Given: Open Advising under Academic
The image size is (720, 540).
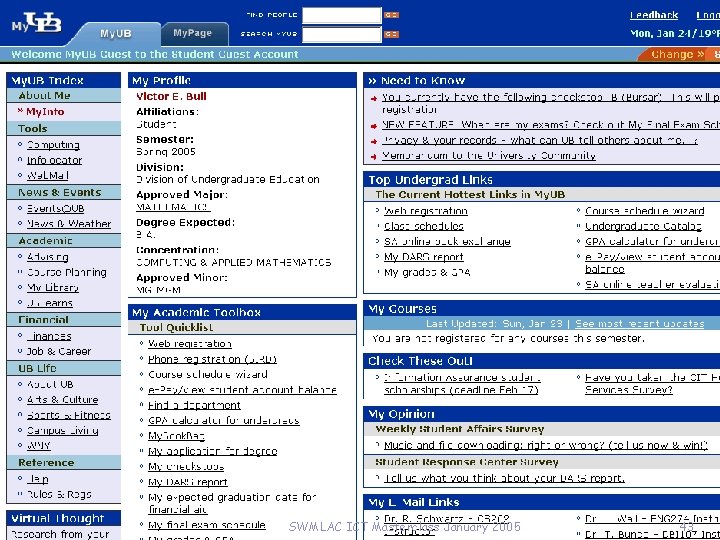Looking at the screenshot, I should (48, 257).
